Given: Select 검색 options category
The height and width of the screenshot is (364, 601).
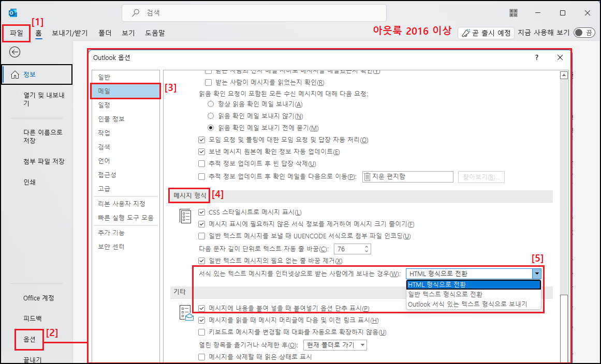Looking at the screenshot, I should (126, 147).
